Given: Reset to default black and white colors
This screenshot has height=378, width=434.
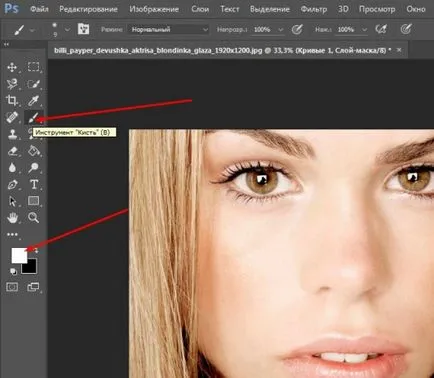Looking at the screenshot, I should (13, 271).
